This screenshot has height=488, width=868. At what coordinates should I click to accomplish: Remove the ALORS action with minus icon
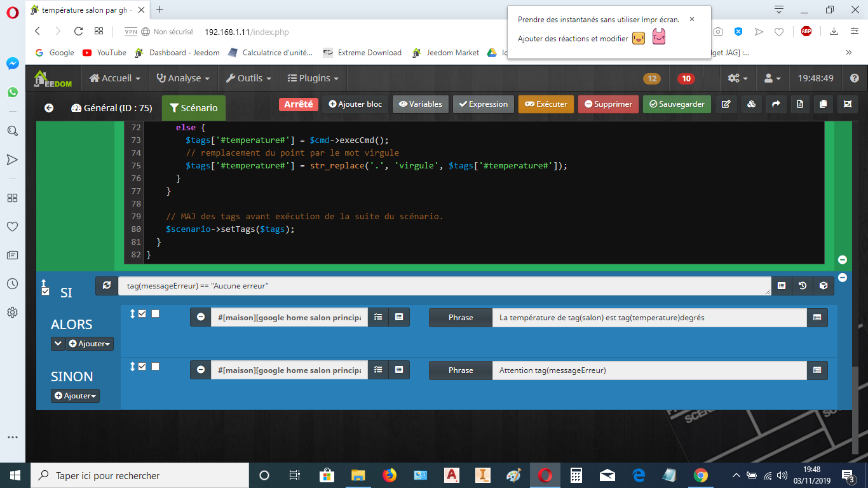201,317
